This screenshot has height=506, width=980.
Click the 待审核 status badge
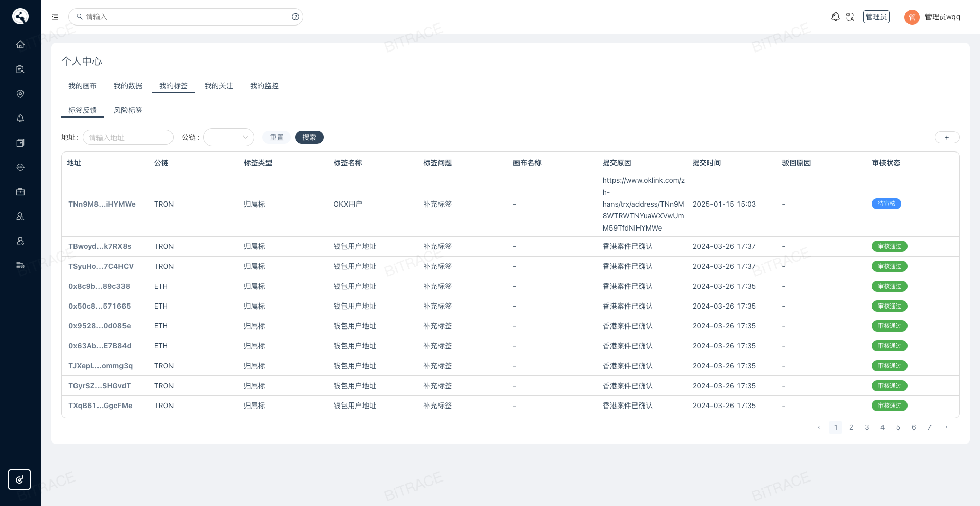click(x=887, y=204)
